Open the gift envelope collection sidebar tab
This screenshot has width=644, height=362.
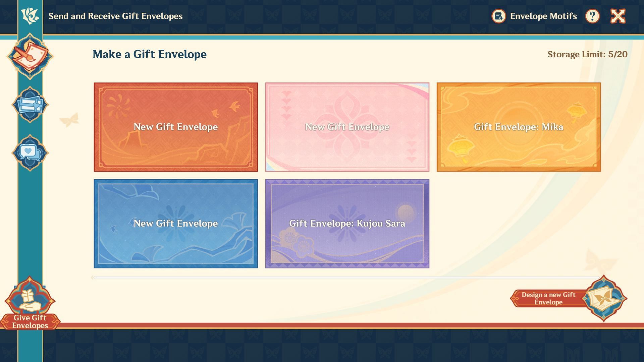click(x=30, y=104)
